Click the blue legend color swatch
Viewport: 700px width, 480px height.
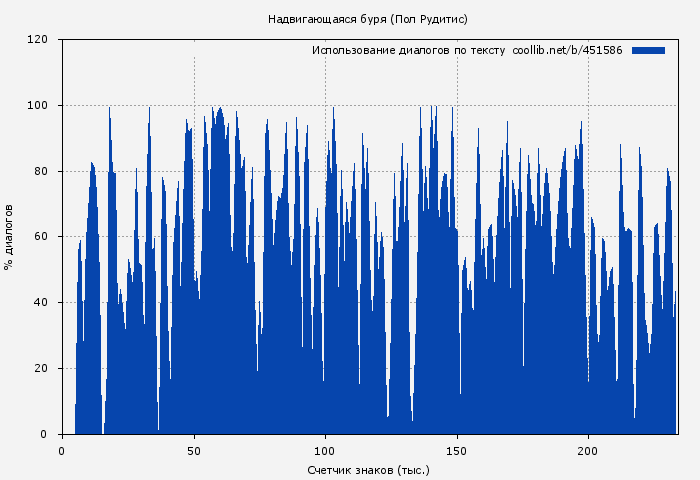(648, 50)
